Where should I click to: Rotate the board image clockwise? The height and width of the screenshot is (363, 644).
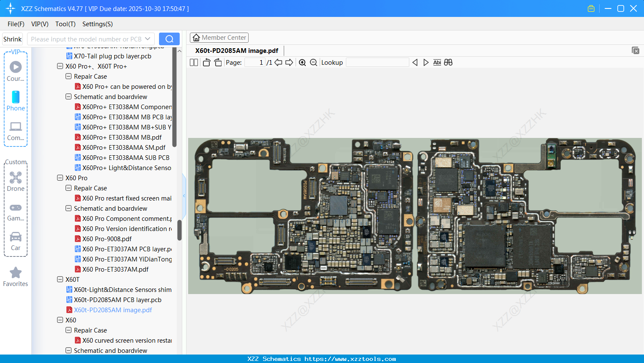[x=217, y=62]
